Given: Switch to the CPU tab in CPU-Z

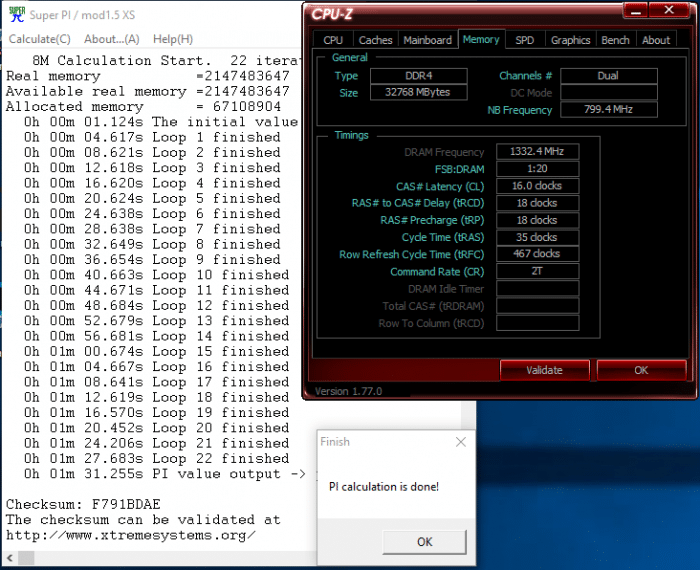Looking at the screenshot, I should coord(333,40).
